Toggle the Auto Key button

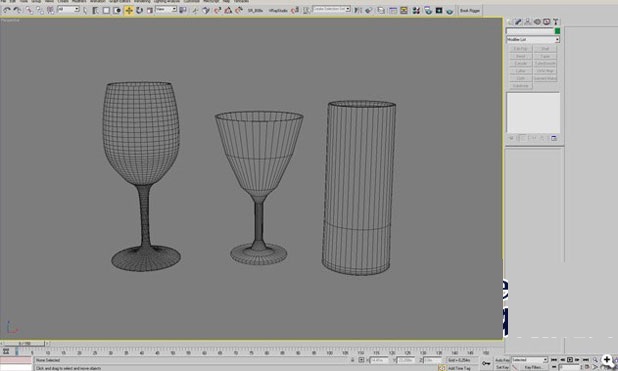tap(503, 360)
